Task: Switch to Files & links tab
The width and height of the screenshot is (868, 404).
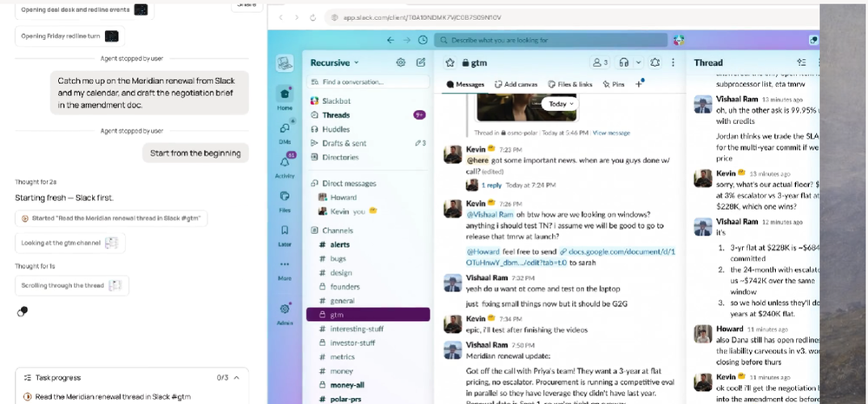Action: pos(569,85)
